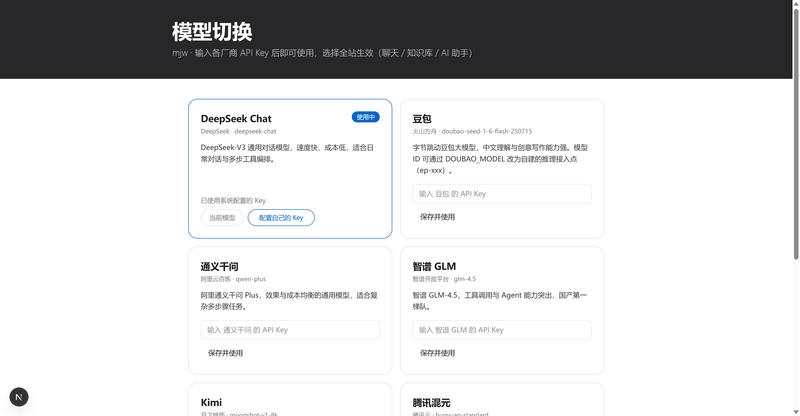
Task: Click the 智谱 GLM-4.5 description paragraph
Action: point(500,301)
